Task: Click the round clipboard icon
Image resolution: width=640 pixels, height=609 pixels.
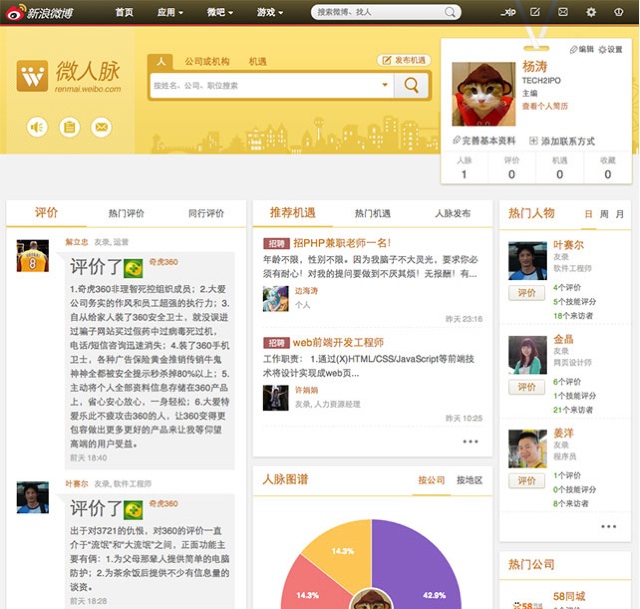Action: (69, 127)
